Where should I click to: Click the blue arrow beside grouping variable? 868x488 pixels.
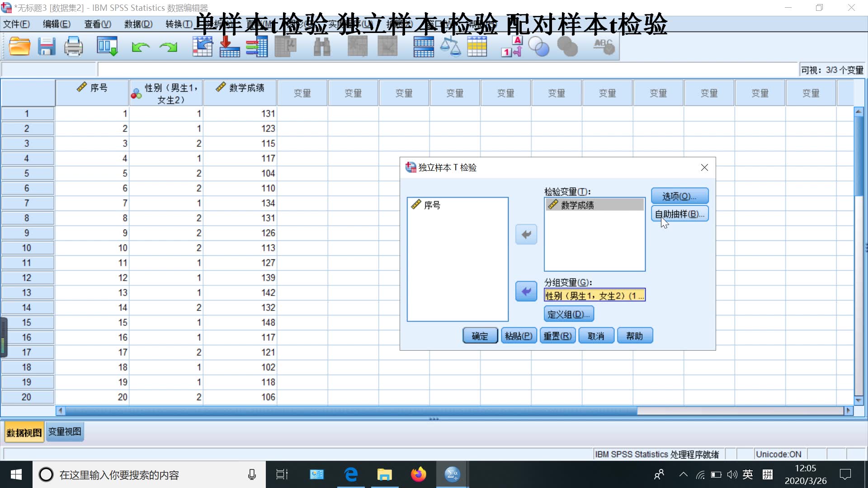[526, 291]
